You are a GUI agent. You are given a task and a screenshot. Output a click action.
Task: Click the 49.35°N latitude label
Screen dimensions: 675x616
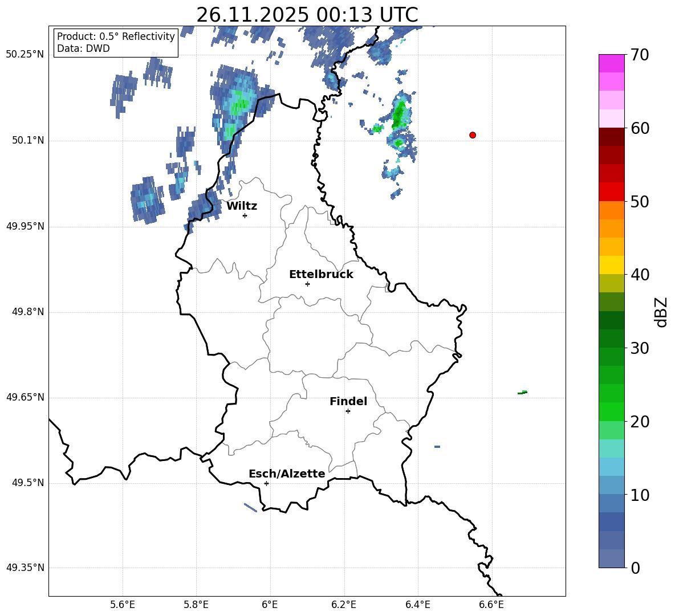pyautogui.click(x=25, y=568)
